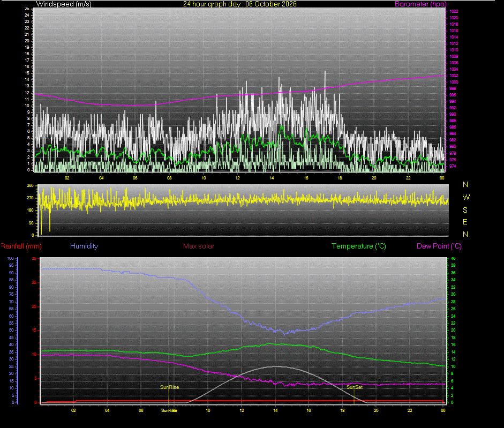Screen dimensions: 504x428
Task: Click the SunRise marker label
Action: (169, 387)
